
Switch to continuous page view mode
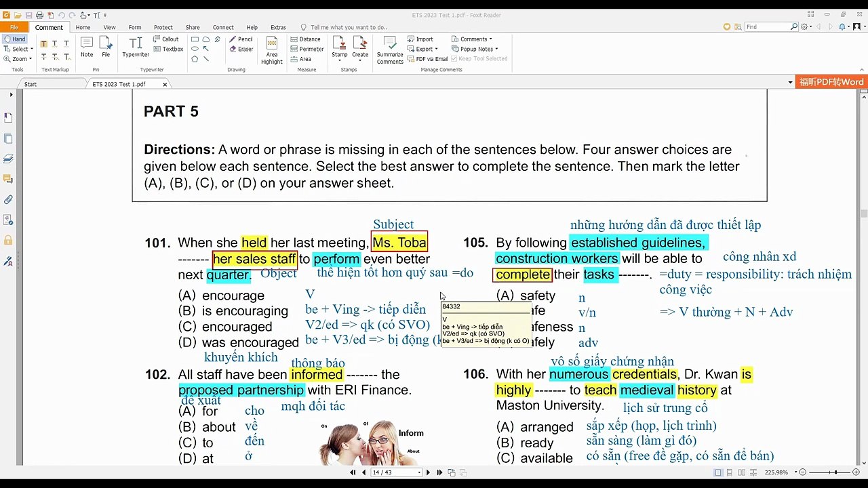[730, 472]
